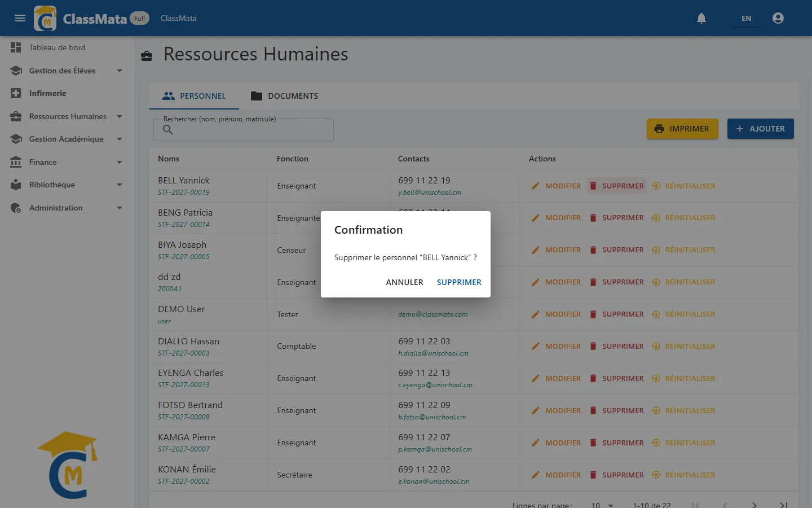
Task: Click the trash icon for DIALLO Hassan
Action: click(593, 346)
